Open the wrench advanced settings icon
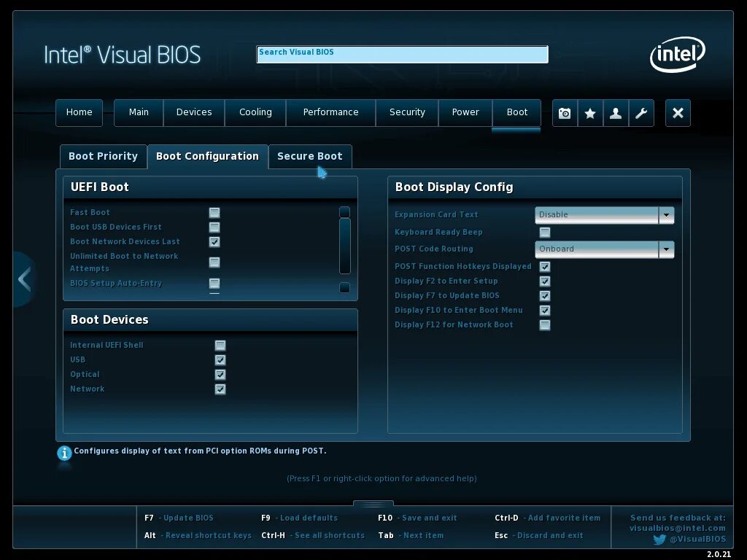 tap(641, 113)
